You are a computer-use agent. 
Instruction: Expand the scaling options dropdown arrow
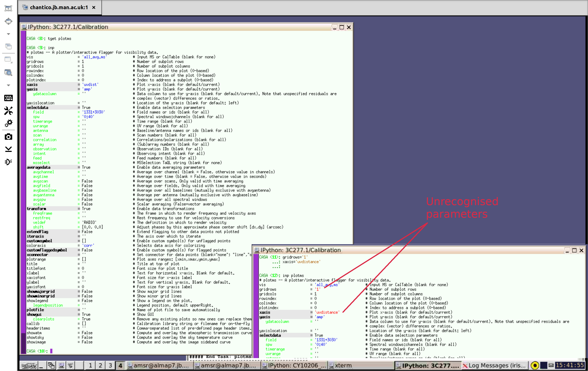[x=8, y=85]
